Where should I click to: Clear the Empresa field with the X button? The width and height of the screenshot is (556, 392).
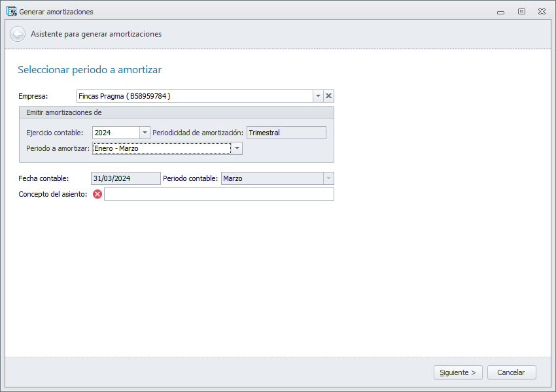click(329, 96)
